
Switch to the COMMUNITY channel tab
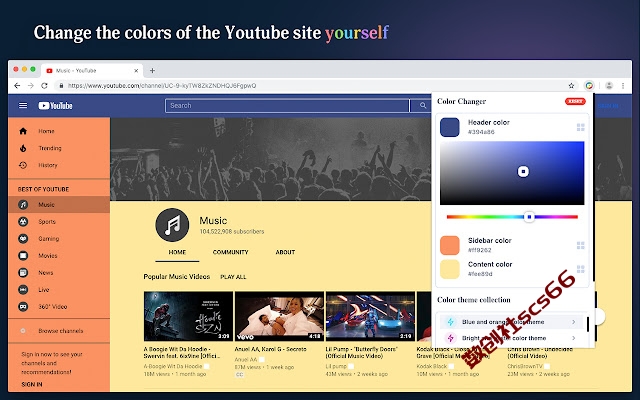(x=230, y=252)
